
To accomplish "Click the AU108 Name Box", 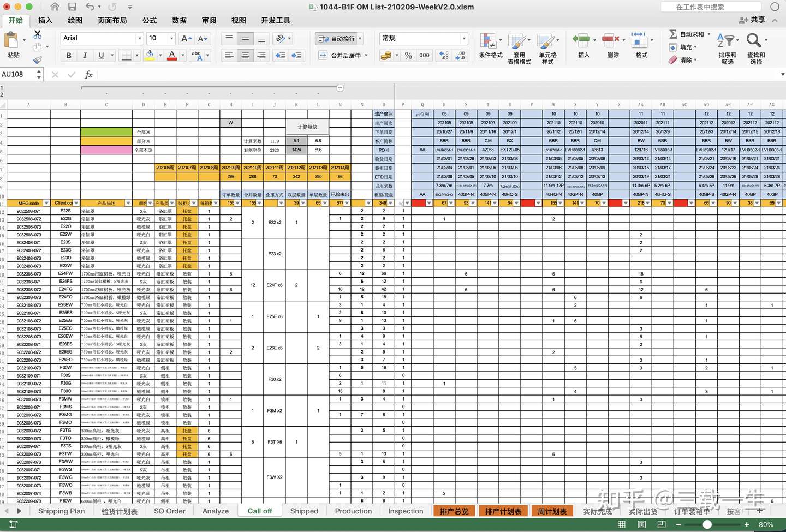I will (18, 74).
